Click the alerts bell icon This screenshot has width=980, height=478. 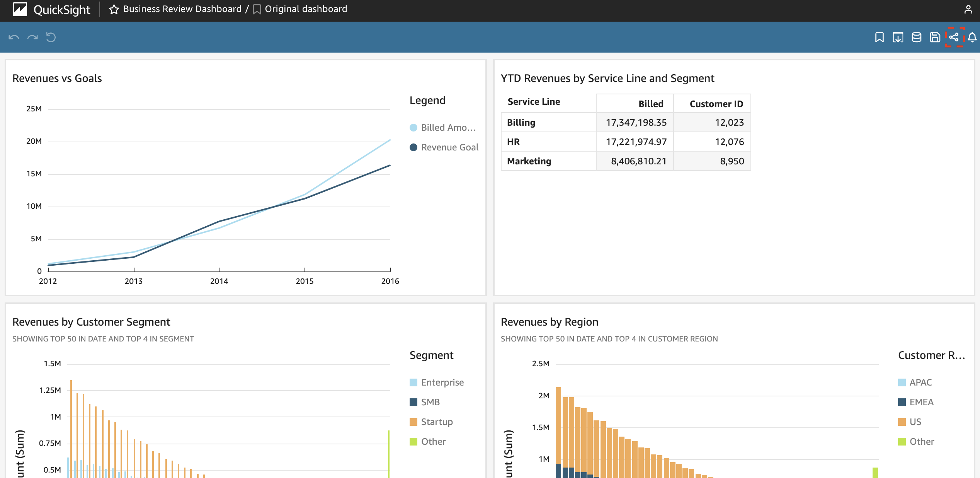pos(972,37)
